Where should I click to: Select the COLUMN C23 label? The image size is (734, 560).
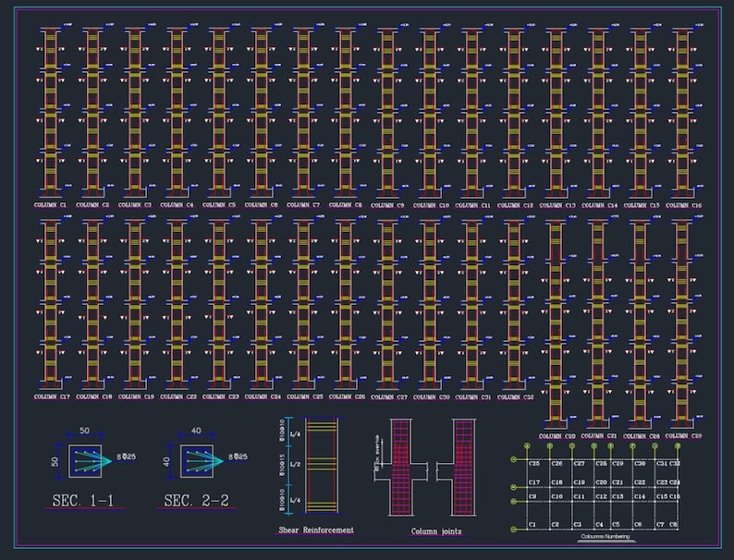[221, 396]
